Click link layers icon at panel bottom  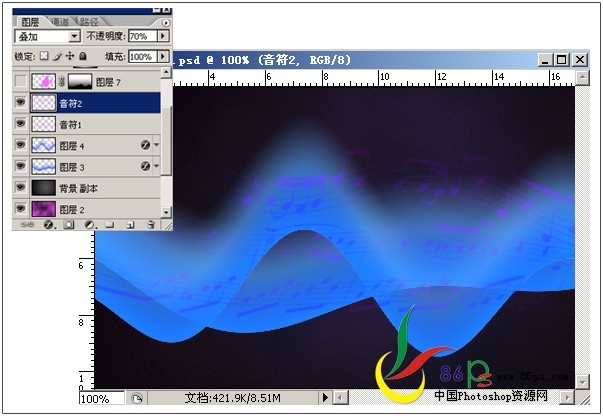[x=27, y=225]
